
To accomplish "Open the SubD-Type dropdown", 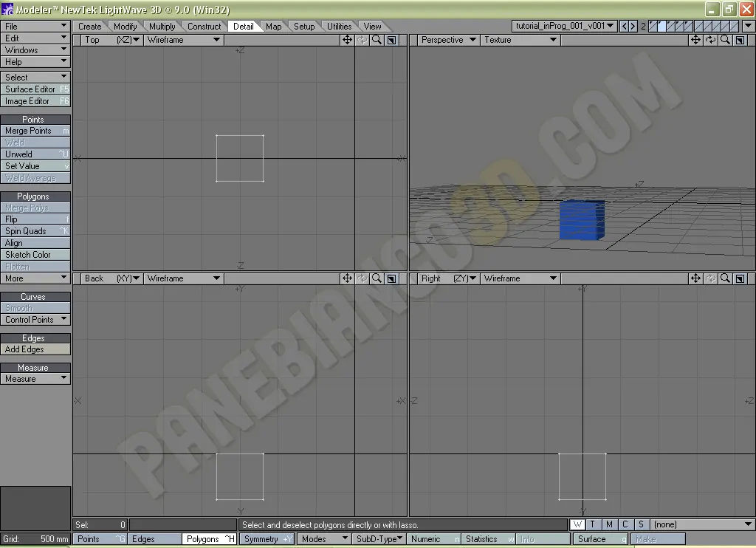I will pos(379,539).
